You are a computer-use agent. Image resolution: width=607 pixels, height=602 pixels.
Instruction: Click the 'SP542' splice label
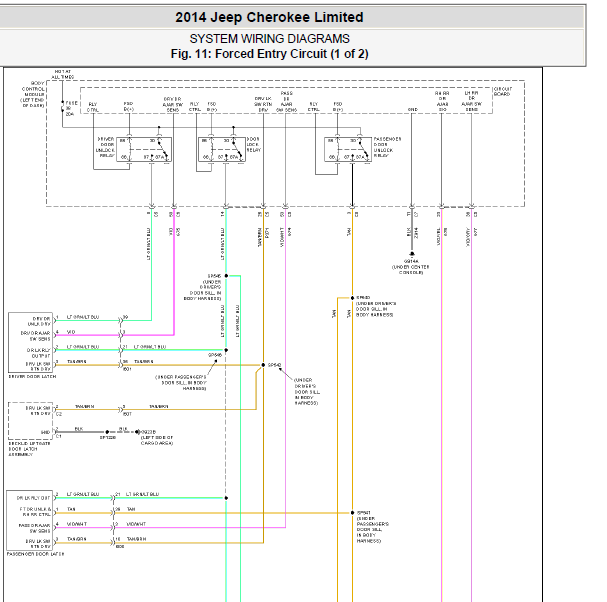click(274, 365)
